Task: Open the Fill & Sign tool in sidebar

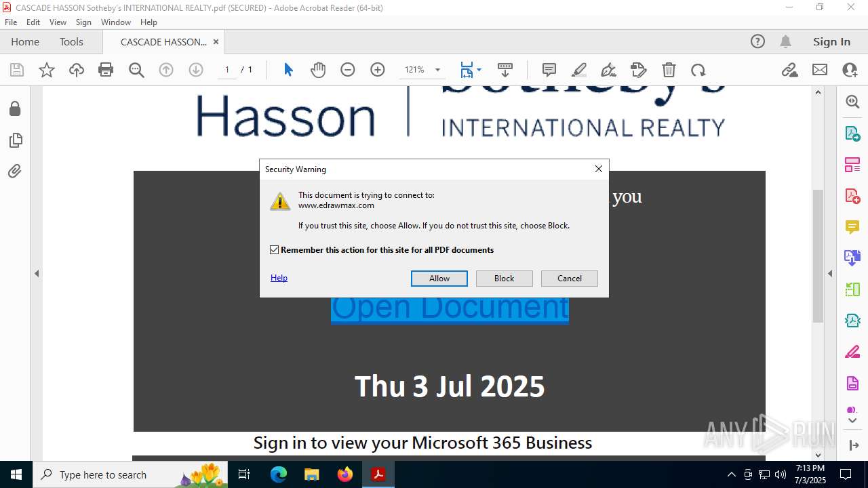Action: click(x=852, y=352)
